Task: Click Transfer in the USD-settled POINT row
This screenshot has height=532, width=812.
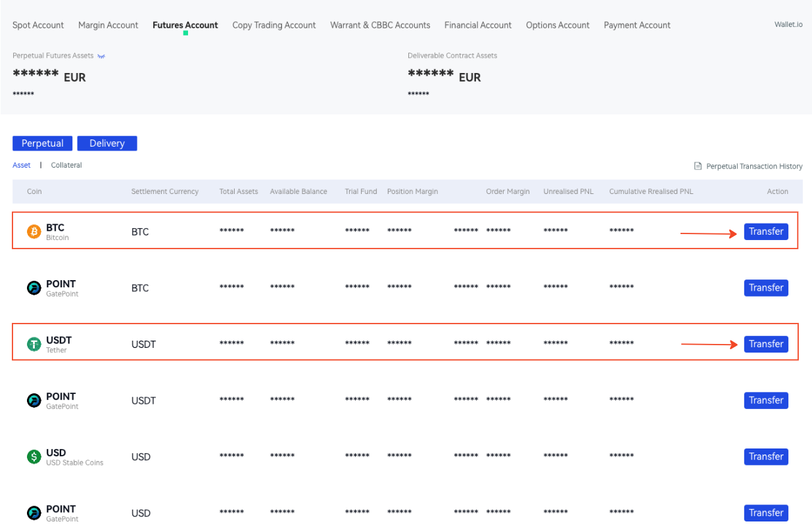Action: pyautogui.click(x=766, y=513)
